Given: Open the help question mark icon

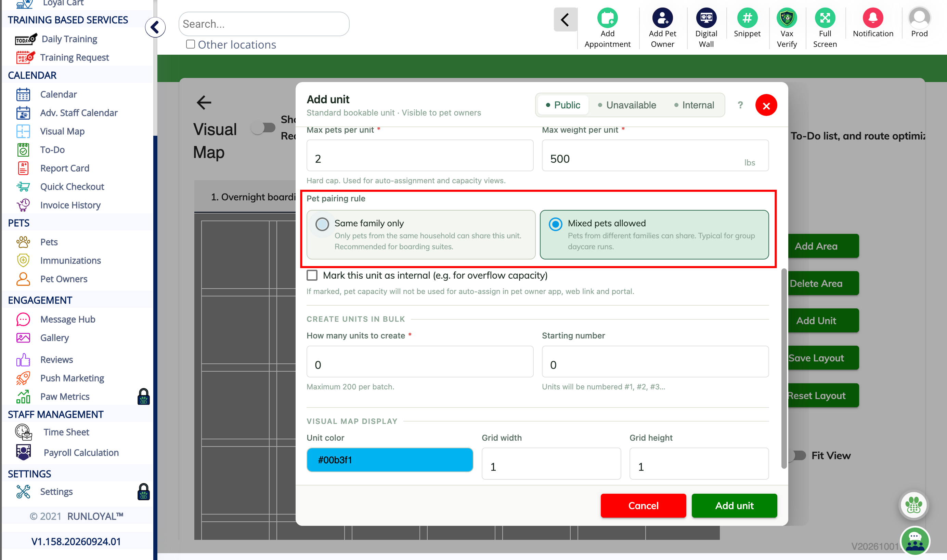Looking at the screenshot, I should 740,105.
